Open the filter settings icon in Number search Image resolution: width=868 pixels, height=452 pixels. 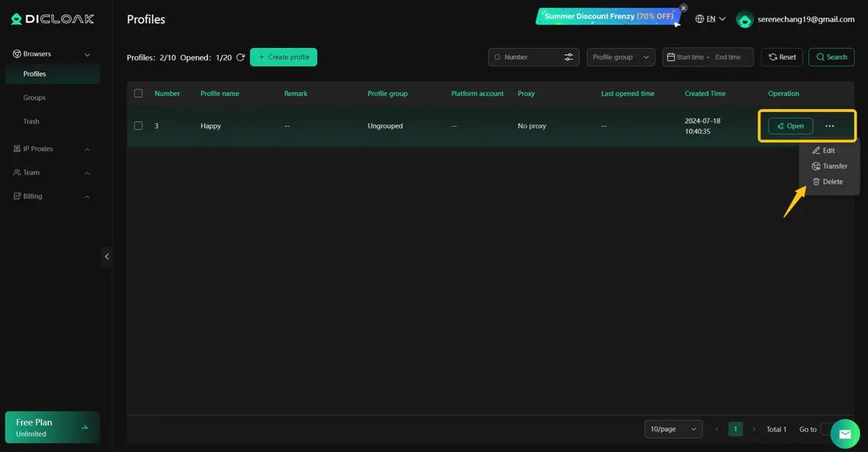point(568,58)
